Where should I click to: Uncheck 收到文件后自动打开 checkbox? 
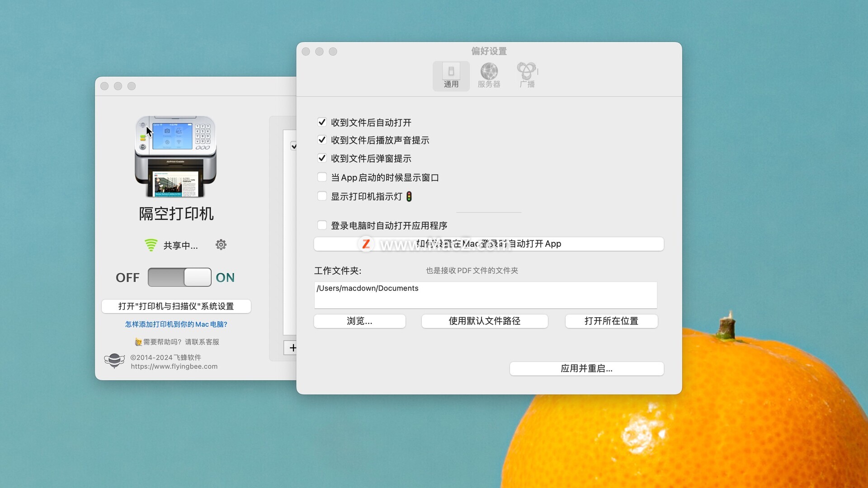[x=322, y=122]
